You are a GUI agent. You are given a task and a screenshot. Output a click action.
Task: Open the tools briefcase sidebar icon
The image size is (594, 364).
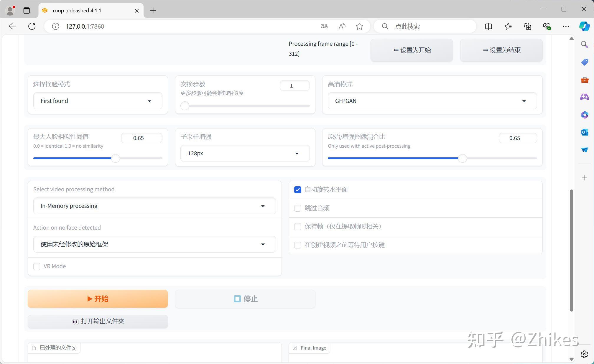point(584,80)
